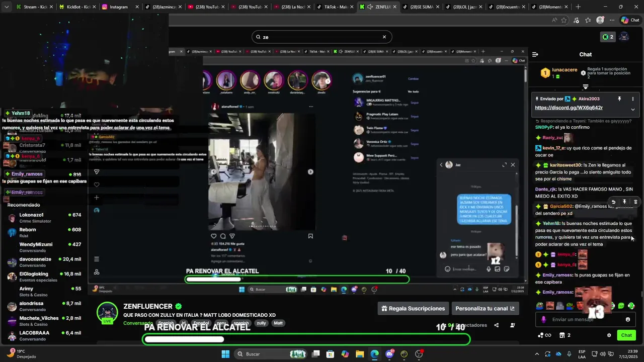Open recommended channel LACOBRAAA

pos(44,335)
